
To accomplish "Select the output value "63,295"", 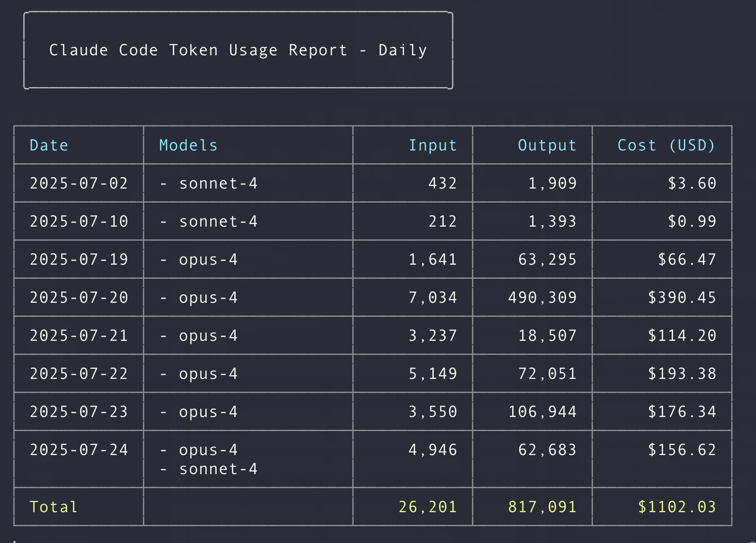I will (548, 259).
